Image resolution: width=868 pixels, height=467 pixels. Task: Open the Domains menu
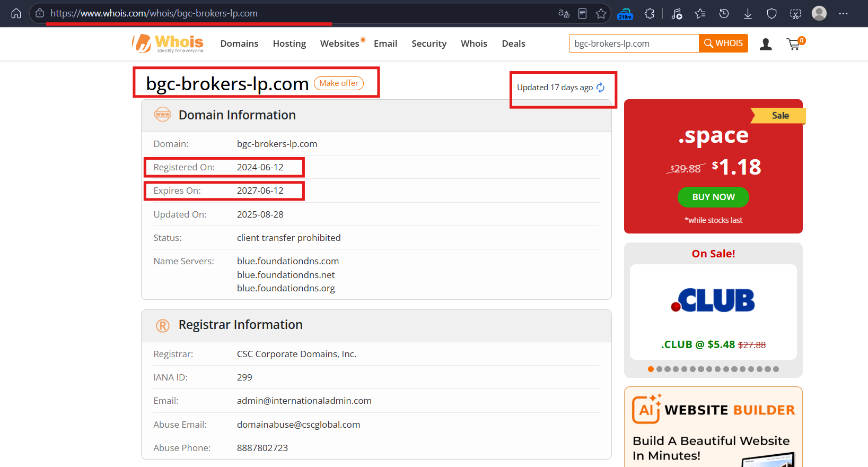tap(239, 44)
